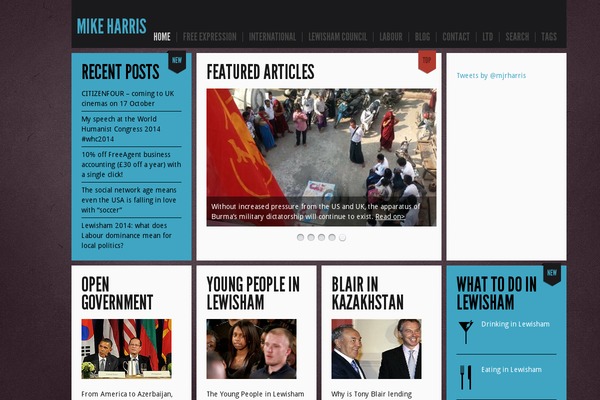
Task: Click the Mike Harris site title
Action: click(x=111, y=26)
